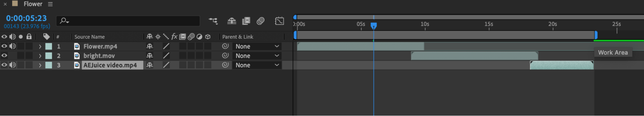Click the teal label color of Flower.mp4
The height and width of the screenshot is (116, 644).
coord(49,46)
